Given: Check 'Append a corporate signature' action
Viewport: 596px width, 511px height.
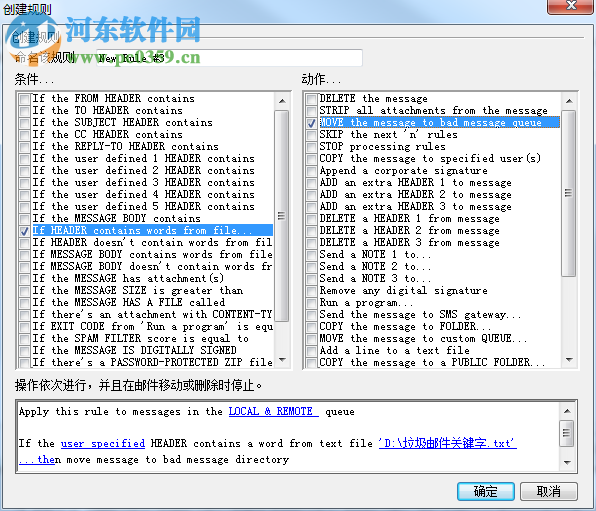Looking at the screenshot, I should coord(311,171).
